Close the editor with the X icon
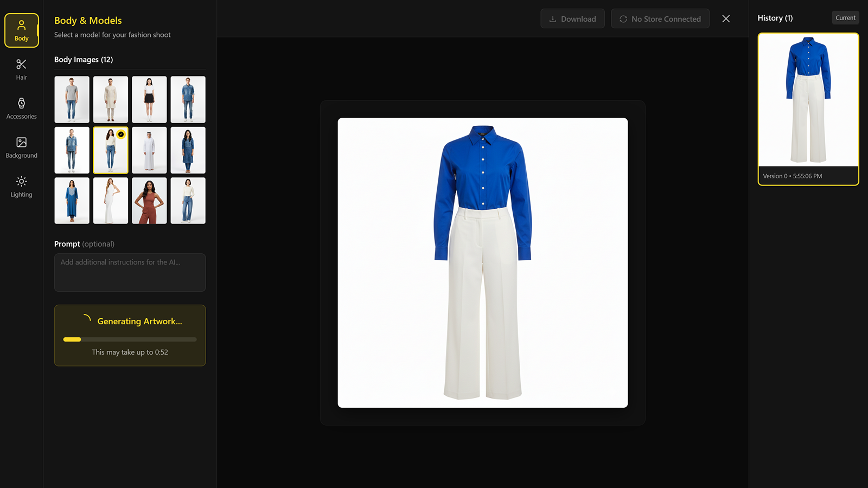The width and height of the screenshot is (868, 488). (726, 18)
